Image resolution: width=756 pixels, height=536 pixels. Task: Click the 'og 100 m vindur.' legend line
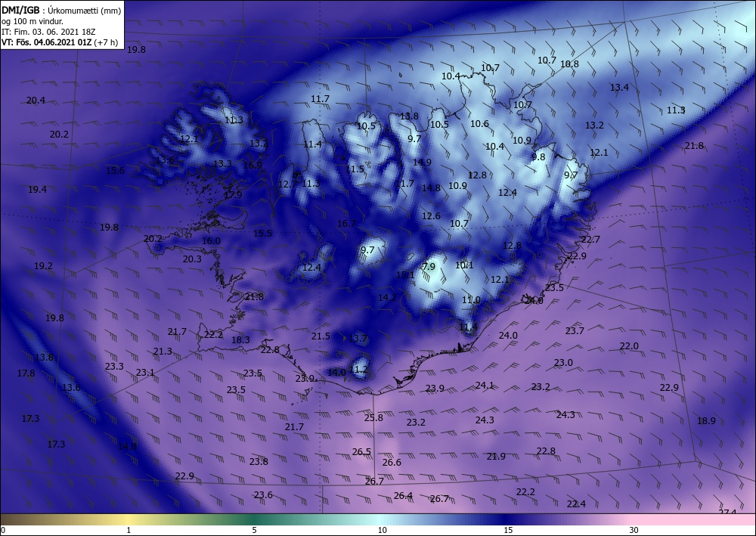(33, 21)
